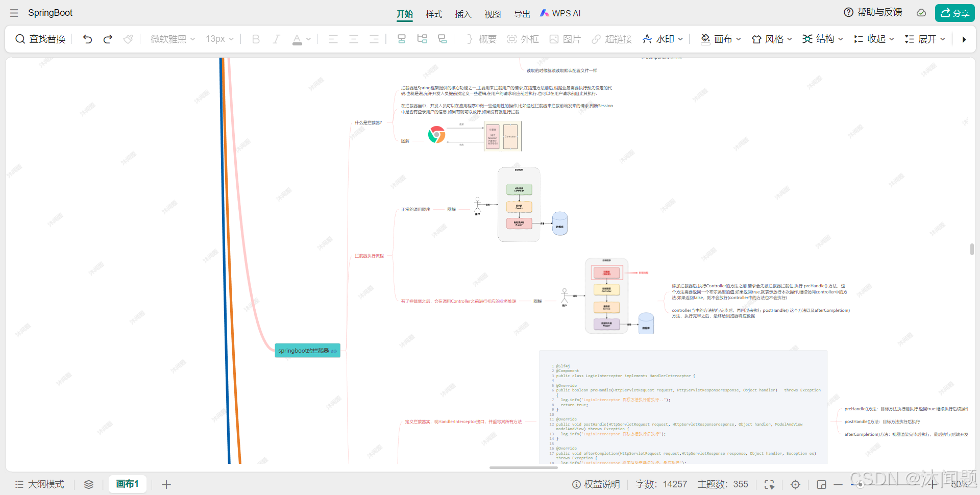Click the topic count 主题数: 355
Screen dimensions: 980x495
(x=723, y=484)
